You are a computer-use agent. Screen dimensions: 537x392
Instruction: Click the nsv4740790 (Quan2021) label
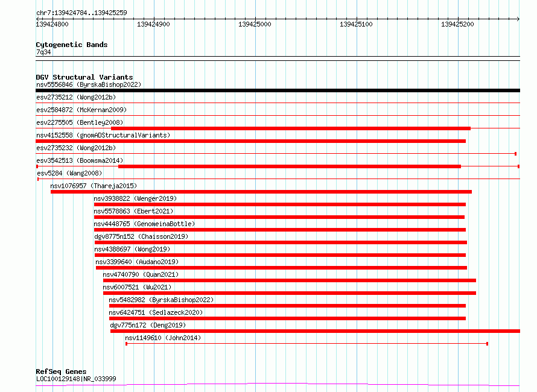point(141,274)
